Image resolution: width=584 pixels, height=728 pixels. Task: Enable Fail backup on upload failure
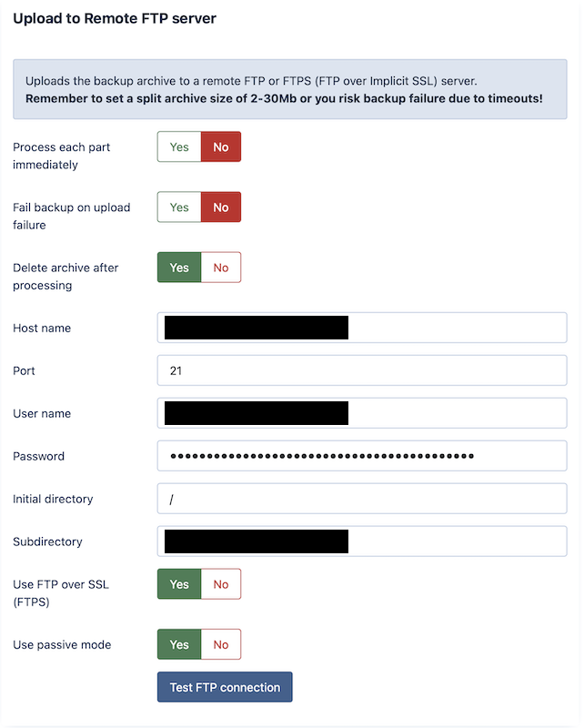tap(179, 207)
